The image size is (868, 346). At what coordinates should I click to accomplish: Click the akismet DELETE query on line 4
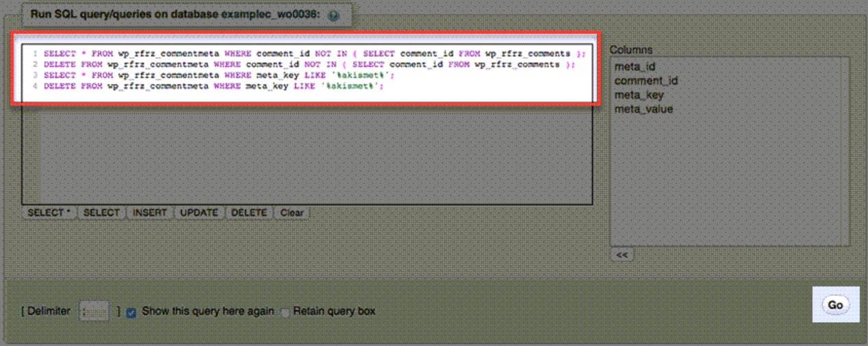click(x=212, y=87)
